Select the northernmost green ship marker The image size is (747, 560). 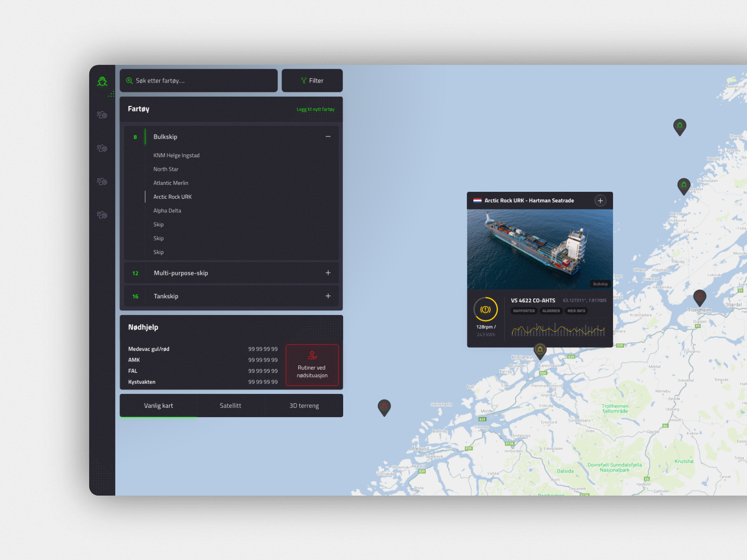point(680,127)
